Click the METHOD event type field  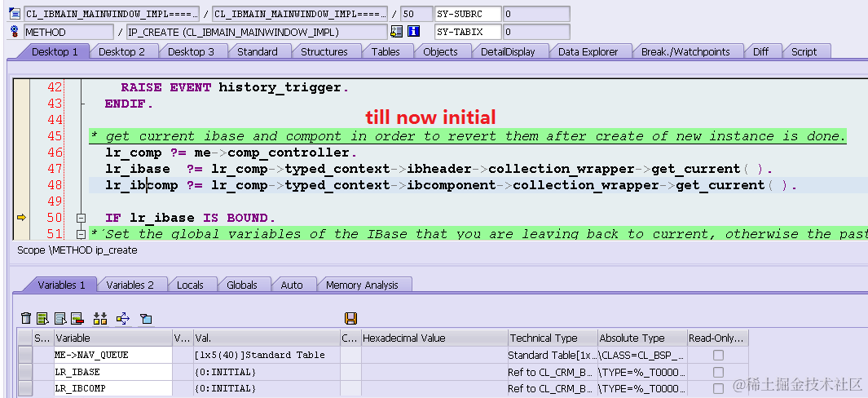[x=68, y=32]
